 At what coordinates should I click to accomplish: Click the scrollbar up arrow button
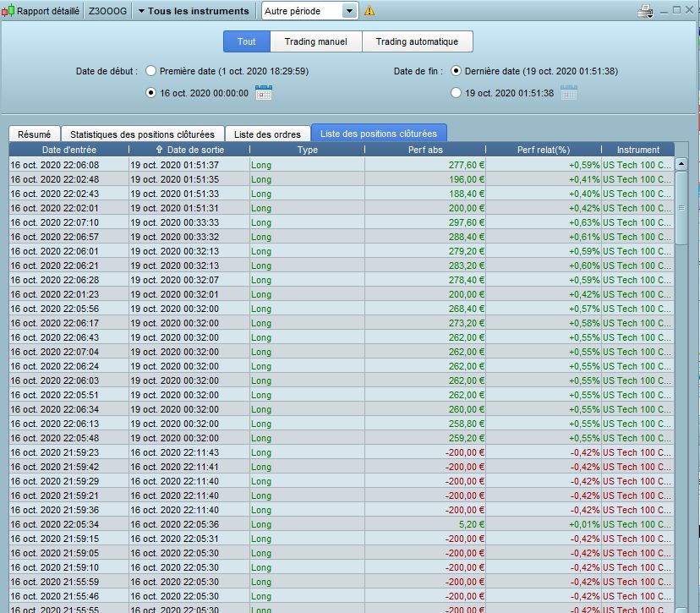pos(681,164)
